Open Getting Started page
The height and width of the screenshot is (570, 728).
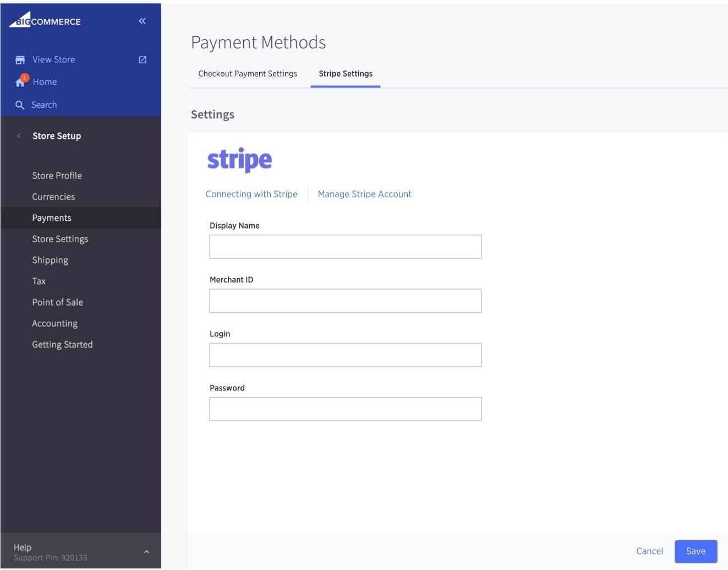62,344
